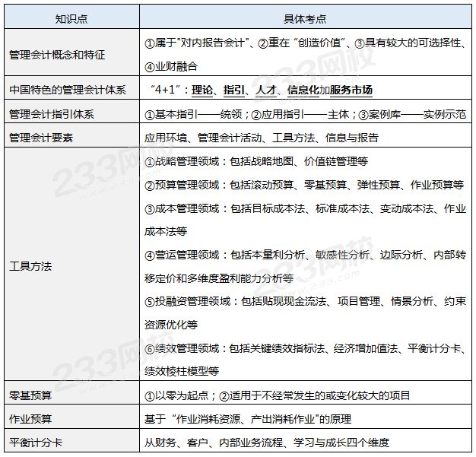Click the line starting '④营运管理领域'
The height and width of the screenshot is (457, 476).
coord(305,255)
